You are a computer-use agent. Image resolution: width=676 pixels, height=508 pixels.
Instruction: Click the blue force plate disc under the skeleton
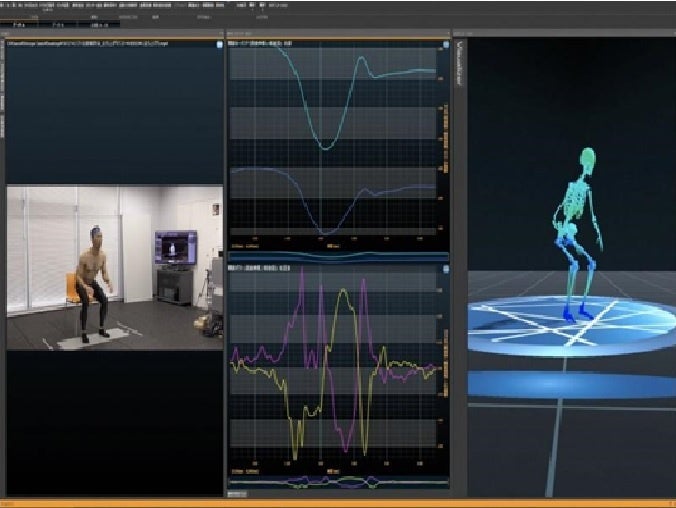(x=572, y=326)
